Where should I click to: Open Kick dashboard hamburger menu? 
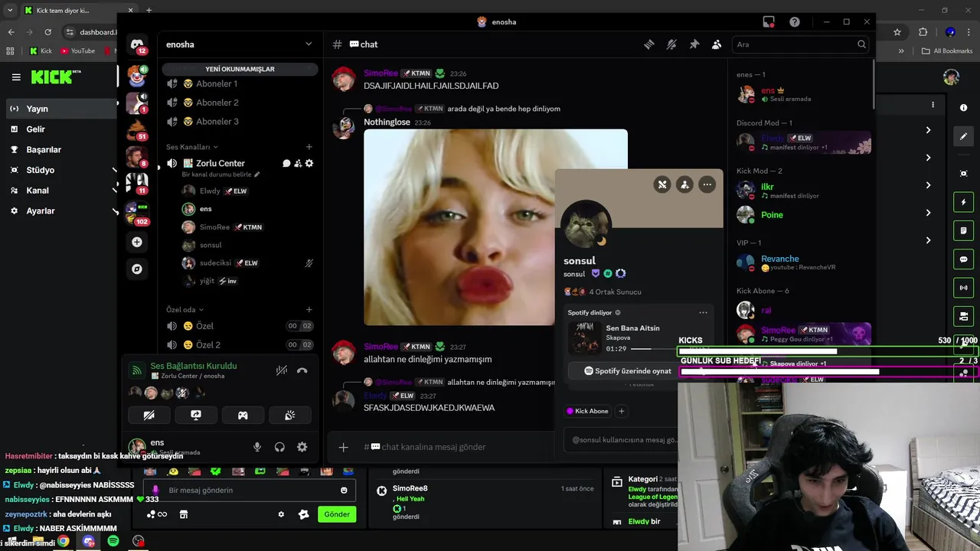pos(16,77)
